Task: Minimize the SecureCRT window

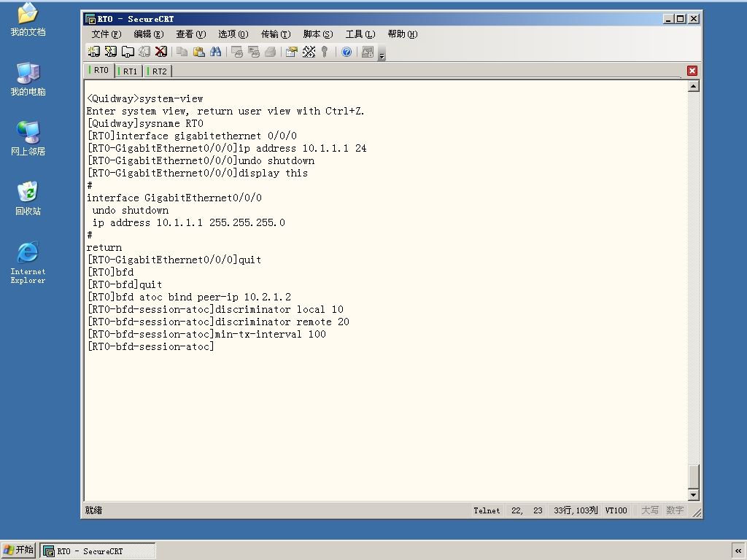Action: coord(668,19)
